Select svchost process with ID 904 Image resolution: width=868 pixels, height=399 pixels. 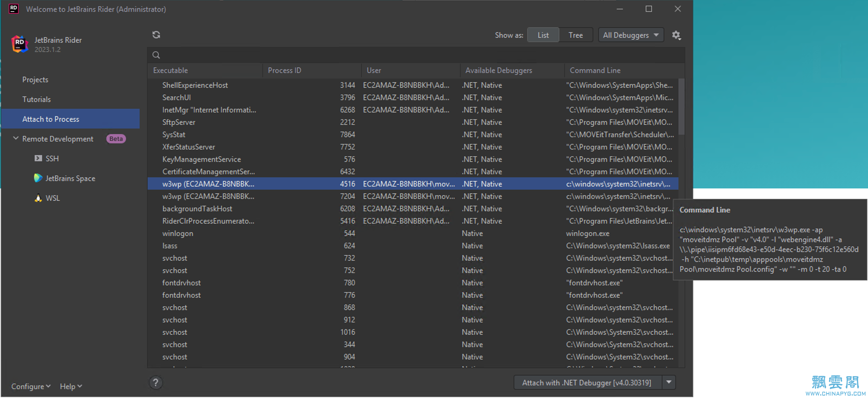point(413,357)
